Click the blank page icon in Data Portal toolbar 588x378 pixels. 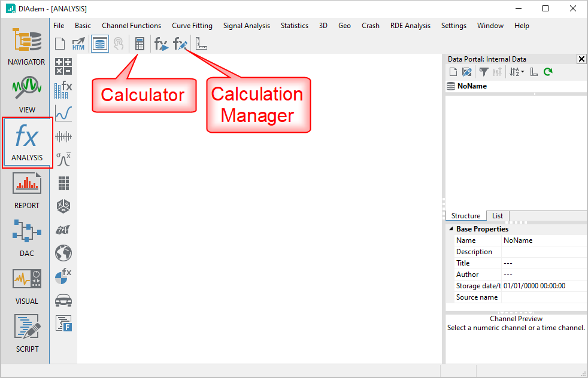[x=453, y=72]
